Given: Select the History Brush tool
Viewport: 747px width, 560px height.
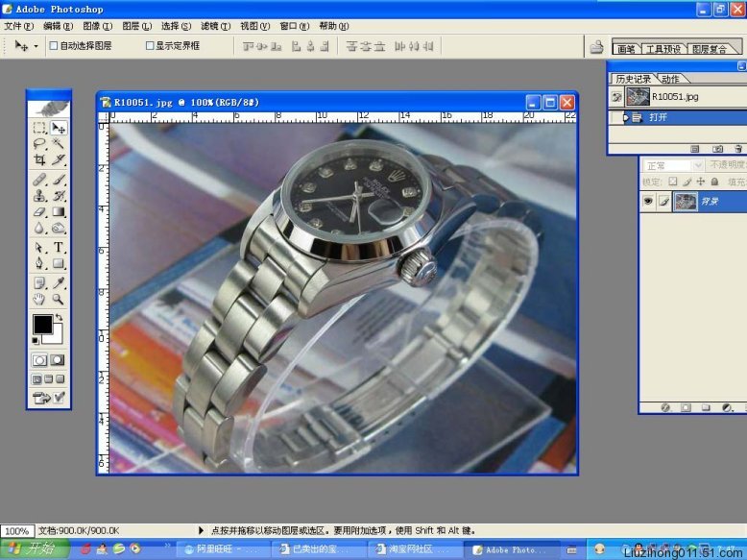Looking at the screenshot, I should click(x=60, y=195).
